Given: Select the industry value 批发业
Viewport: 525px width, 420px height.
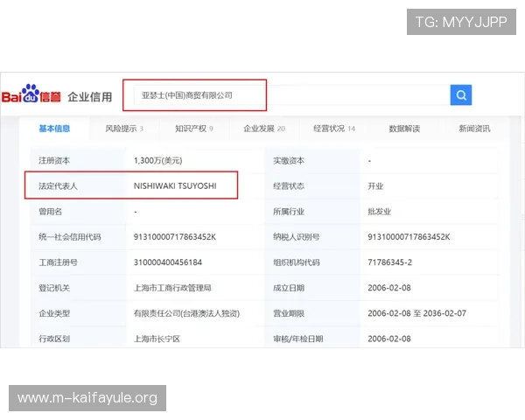Looking at the screenshot, I should pyautogui.click(x=380, y=212).
